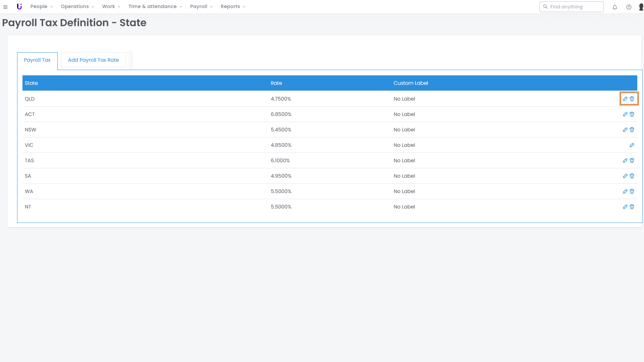Expand the Operations dropdown menu

pos(77,7)
